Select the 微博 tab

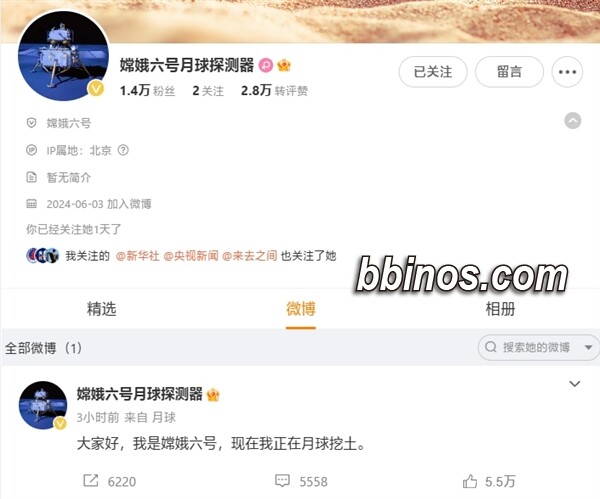(301, 309)
